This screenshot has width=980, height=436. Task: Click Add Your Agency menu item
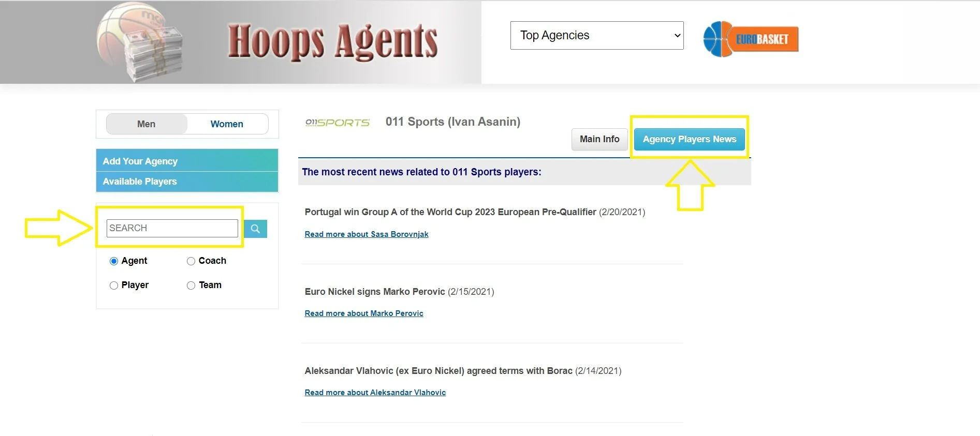pos(187,161)
